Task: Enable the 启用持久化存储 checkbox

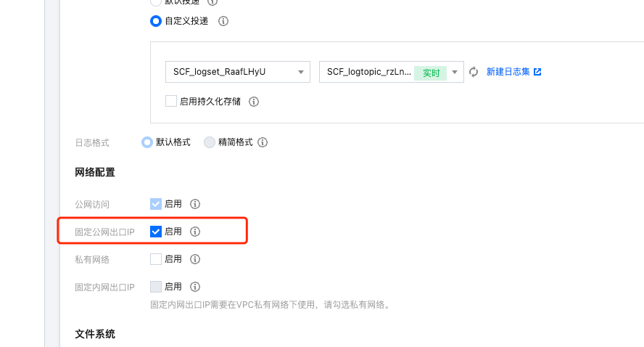Action: tap(171, 101)
